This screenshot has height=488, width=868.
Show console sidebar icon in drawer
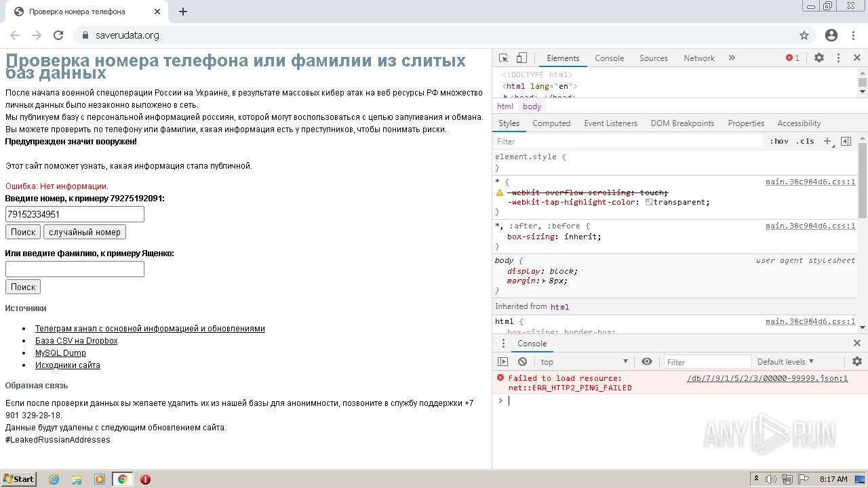pos(502,362)
